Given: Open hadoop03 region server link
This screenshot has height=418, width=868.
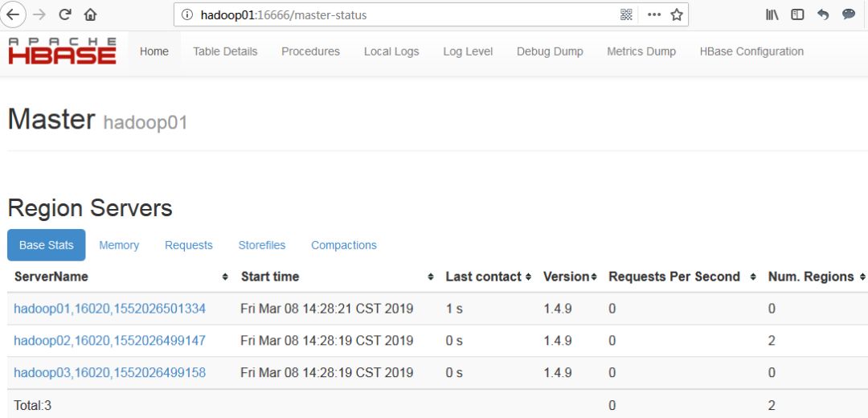Looking at the screenshot, I should 109,373.
